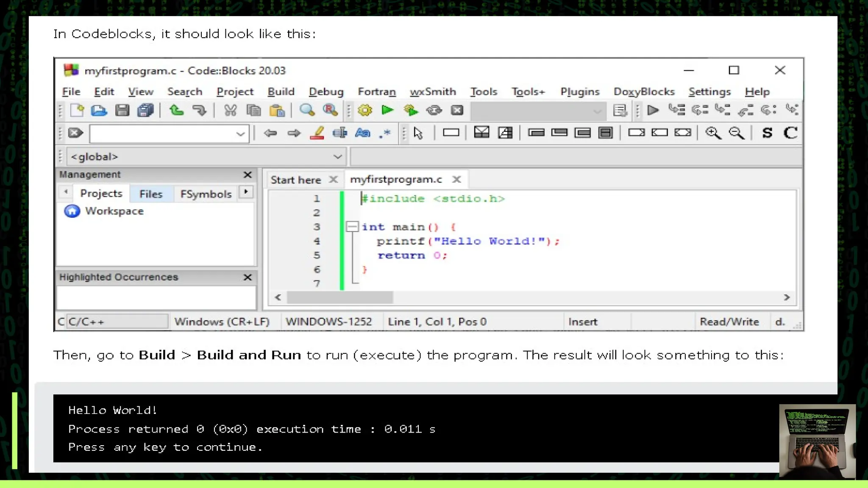Image resolution: width=868 pixels, height=488 pixels.
Task: Click the Save all files icon
Action: 145,110
